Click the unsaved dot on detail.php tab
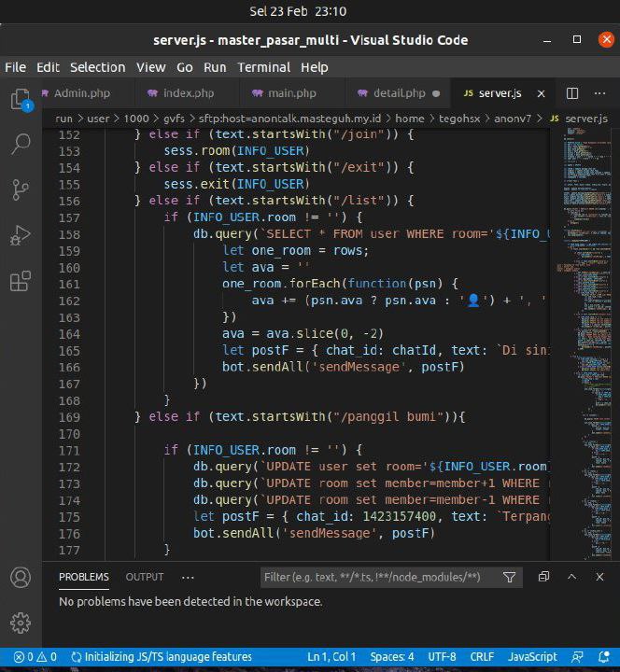The width and height of the screenshot is (620, 672). (x=436, y=93)
